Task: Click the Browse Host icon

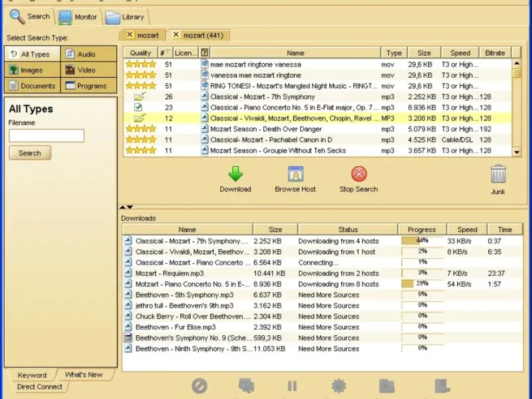Action: pos(295,174)
